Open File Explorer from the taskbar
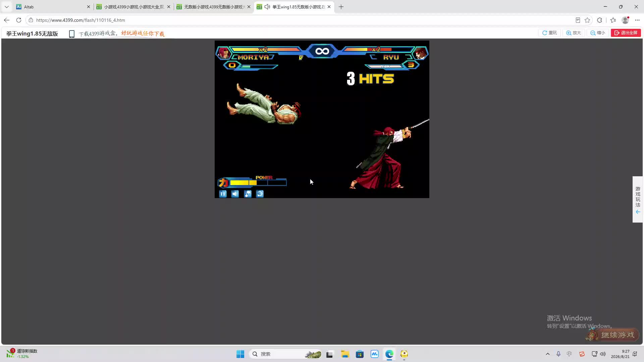644x362 pixels. pyautogui.click(x=345, y=354)
